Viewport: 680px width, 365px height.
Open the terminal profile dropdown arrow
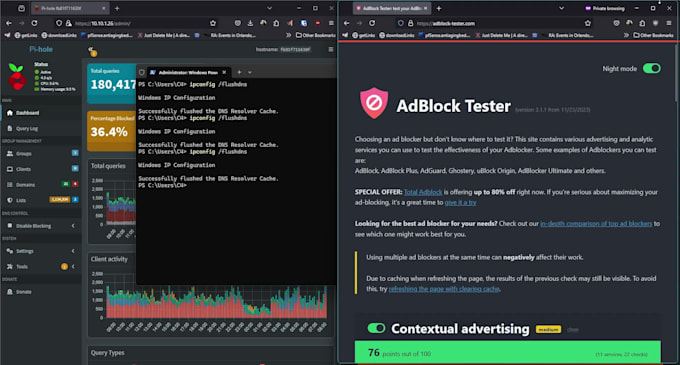(250, 72)
